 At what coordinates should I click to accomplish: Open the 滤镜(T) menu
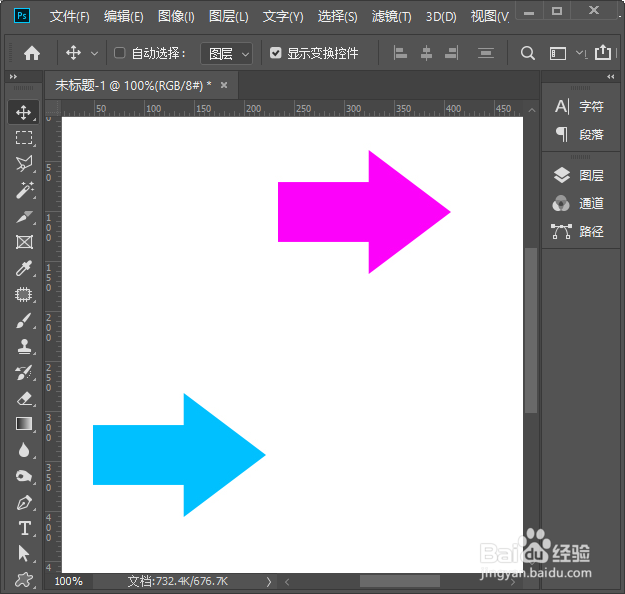point(391,16)
